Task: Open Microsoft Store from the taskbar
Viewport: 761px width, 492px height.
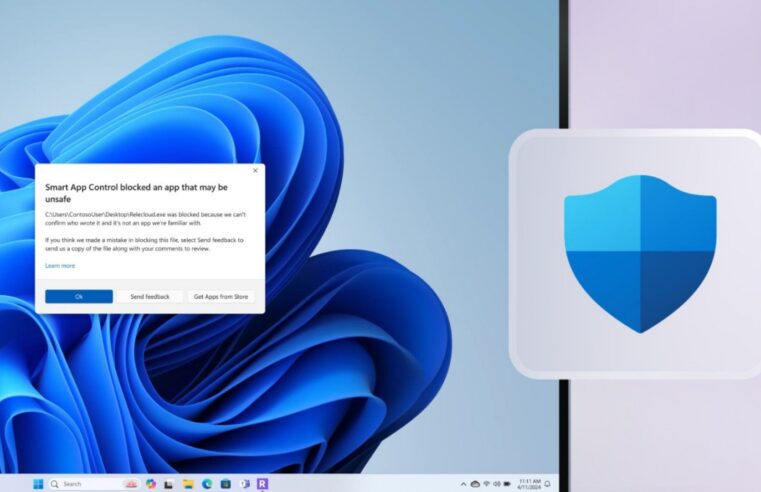Action: [x=226, y=484]
